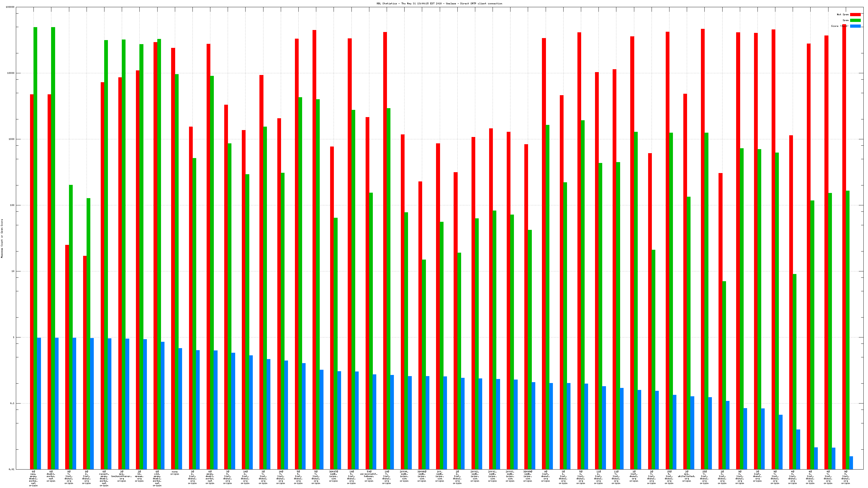
Task: Click the 1000 y-axis tick label
Action: coord(12,139)
